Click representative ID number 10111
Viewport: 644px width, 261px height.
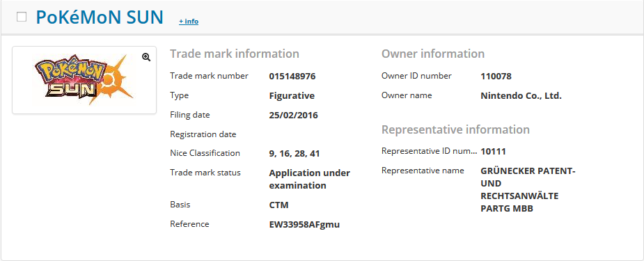point(493,152)
